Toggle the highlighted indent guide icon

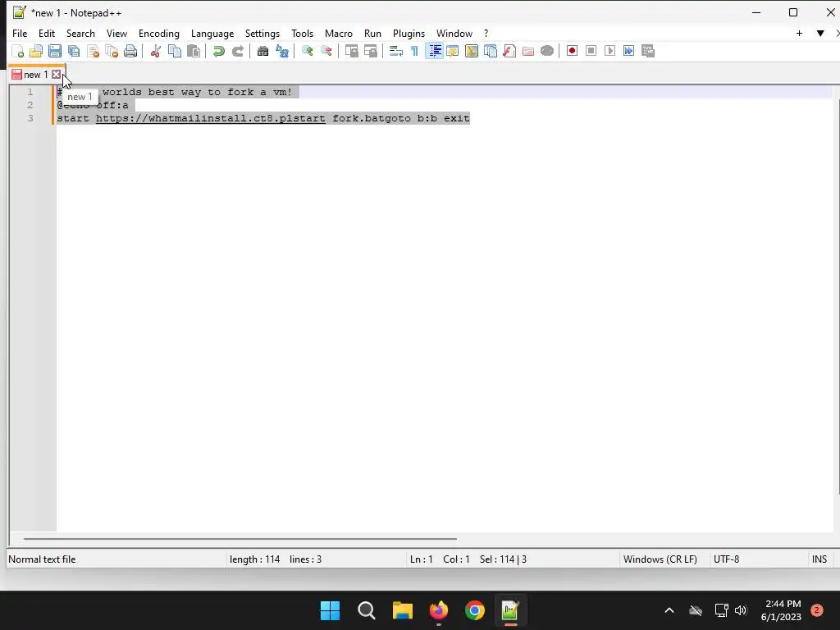click(x=435, y=51)
